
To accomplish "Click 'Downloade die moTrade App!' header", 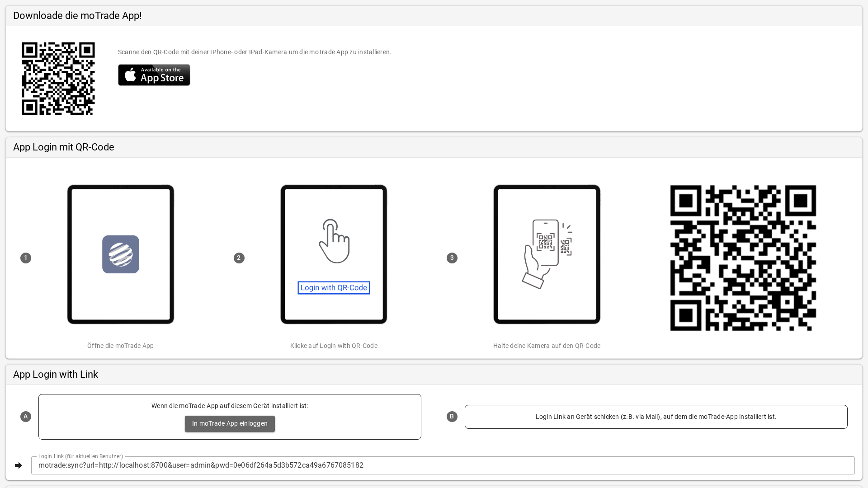I will point(77,15).
